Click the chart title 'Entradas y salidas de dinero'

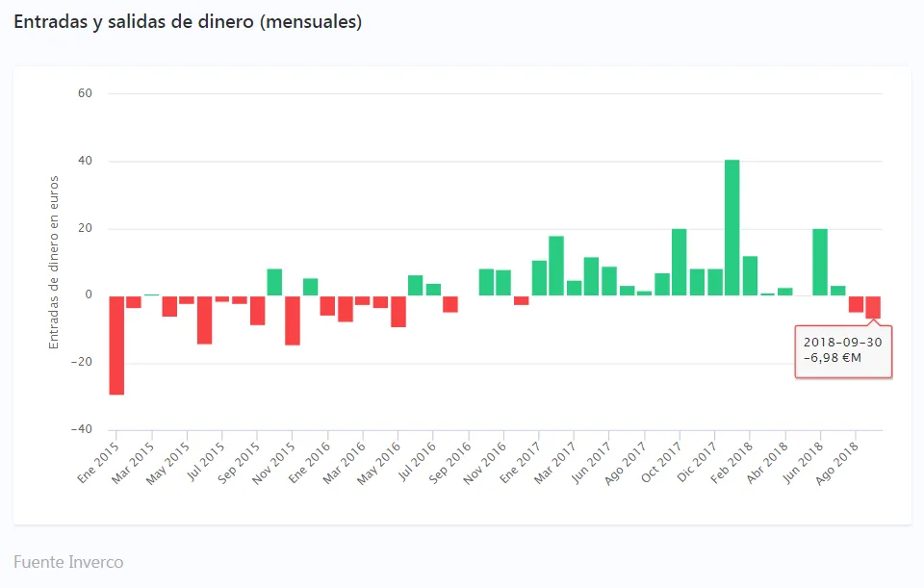point(188,22)
